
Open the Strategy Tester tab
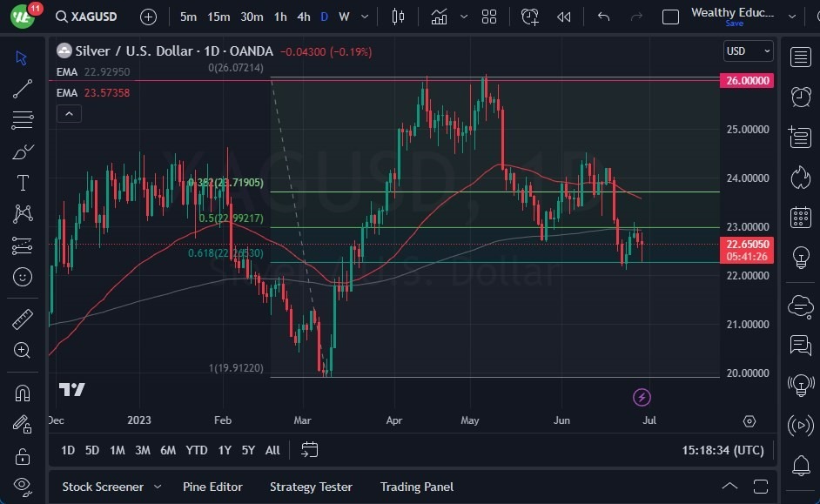point(311,487)
